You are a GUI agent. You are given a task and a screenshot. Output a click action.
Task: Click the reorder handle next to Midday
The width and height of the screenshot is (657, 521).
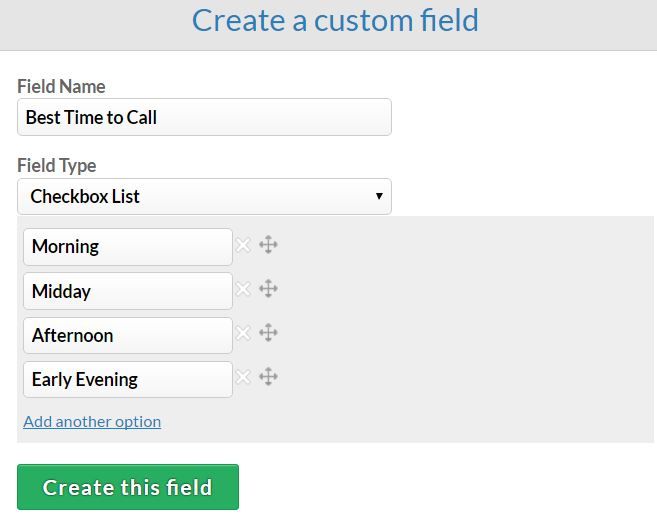268,289
